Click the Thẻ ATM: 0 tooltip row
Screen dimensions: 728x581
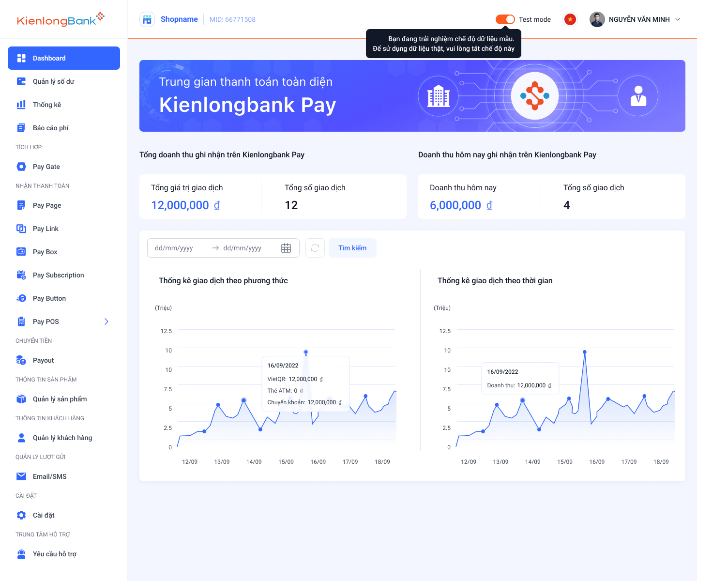point(285,391)
